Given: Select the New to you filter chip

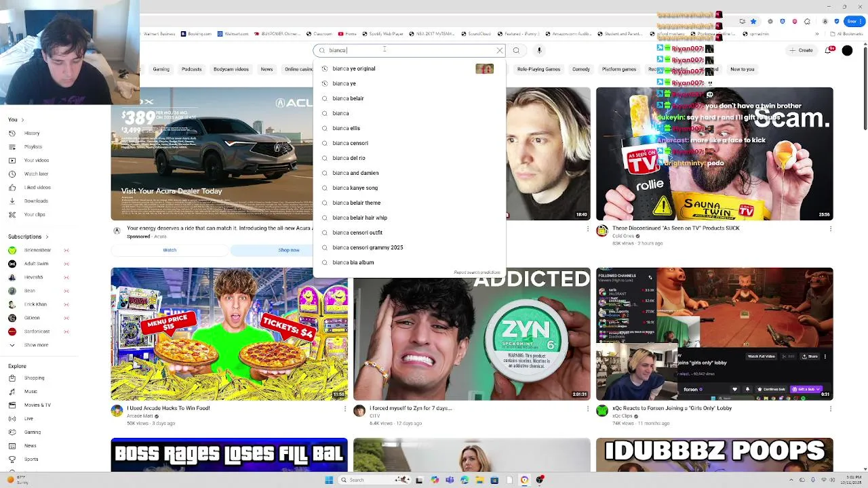Looking at the screenshot, I should tap(742, 69).
